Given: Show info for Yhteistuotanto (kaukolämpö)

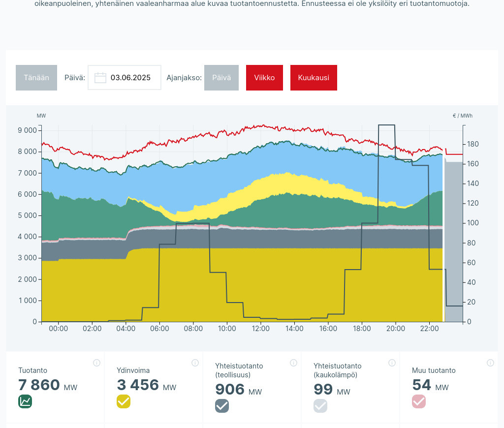Looking at the screenshot, I should 392,363.
